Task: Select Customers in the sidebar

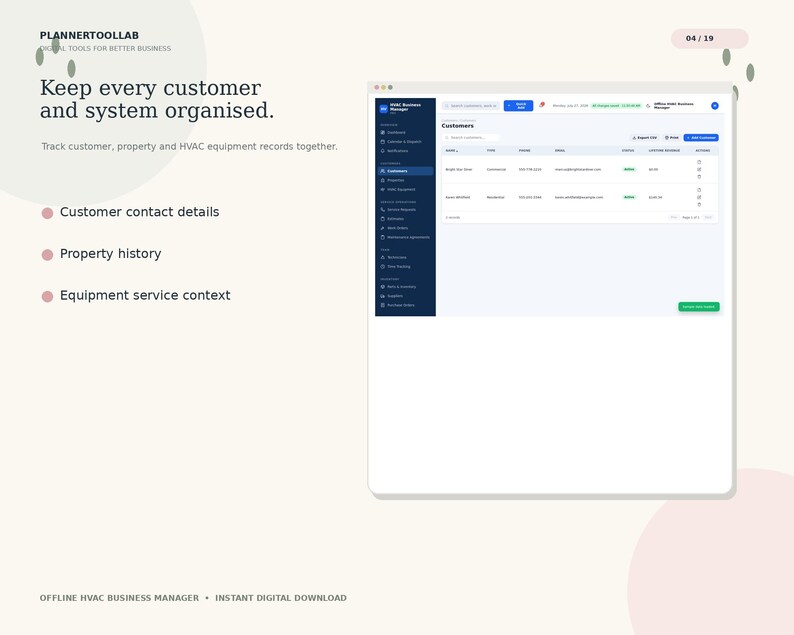Action: (x=405, y=171)
